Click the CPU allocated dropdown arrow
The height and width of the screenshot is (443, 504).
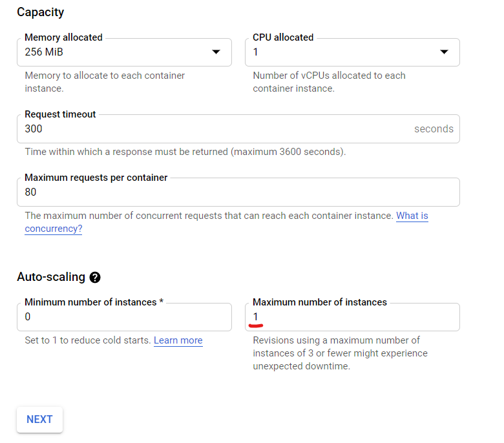pyautogui.click(x=444, y=52)
